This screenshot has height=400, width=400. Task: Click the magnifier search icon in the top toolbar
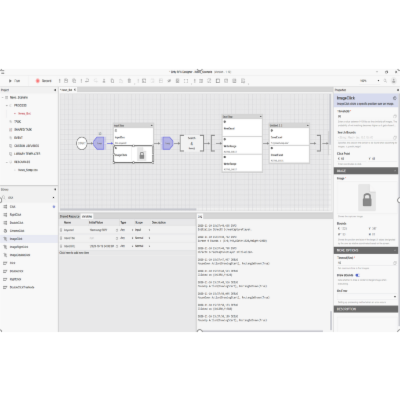click(x=385, y=81)
